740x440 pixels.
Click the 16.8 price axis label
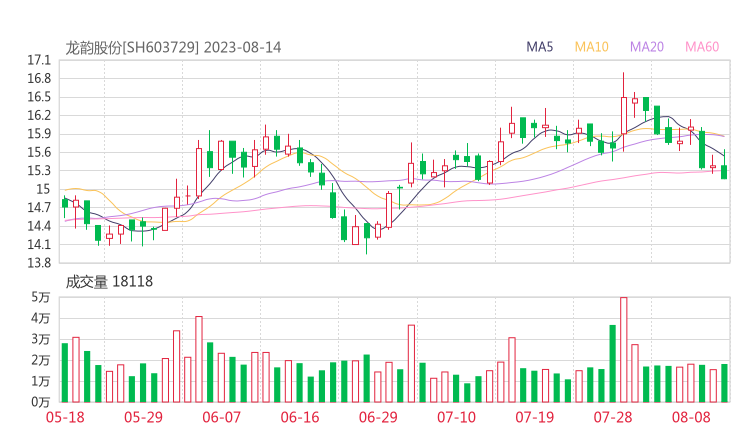tap(39, 79)
